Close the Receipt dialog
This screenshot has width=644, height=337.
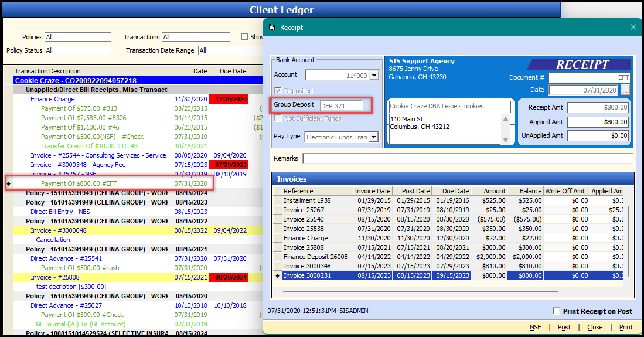click(633, 27)
